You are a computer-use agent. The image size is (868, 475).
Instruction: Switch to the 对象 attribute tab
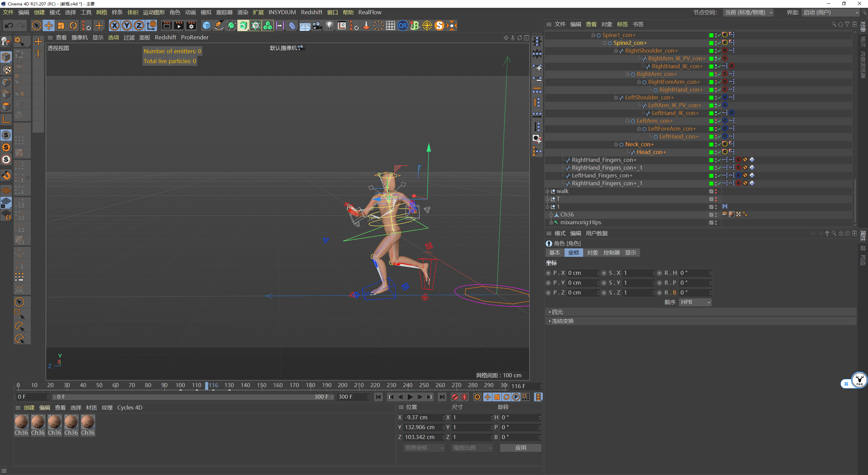click(x=592, y=253)
